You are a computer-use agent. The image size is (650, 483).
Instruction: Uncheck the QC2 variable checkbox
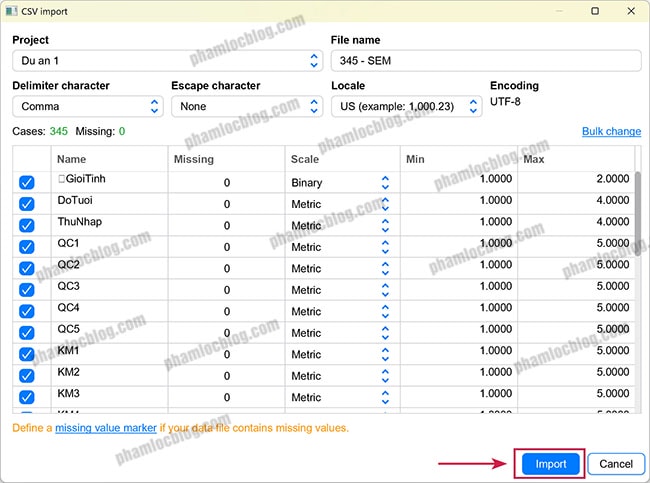[x=27, y=269]
